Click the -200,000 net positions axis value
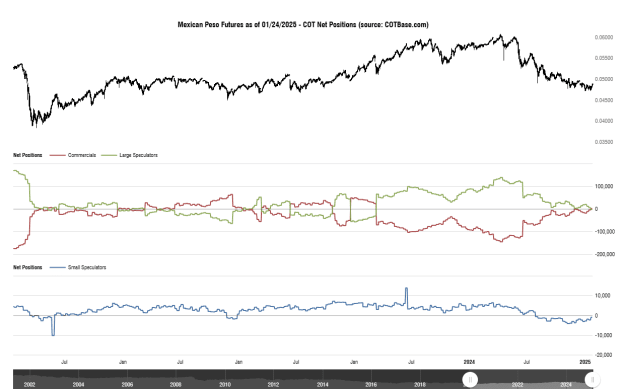625x389 pixels. click(x=605, y=254)
